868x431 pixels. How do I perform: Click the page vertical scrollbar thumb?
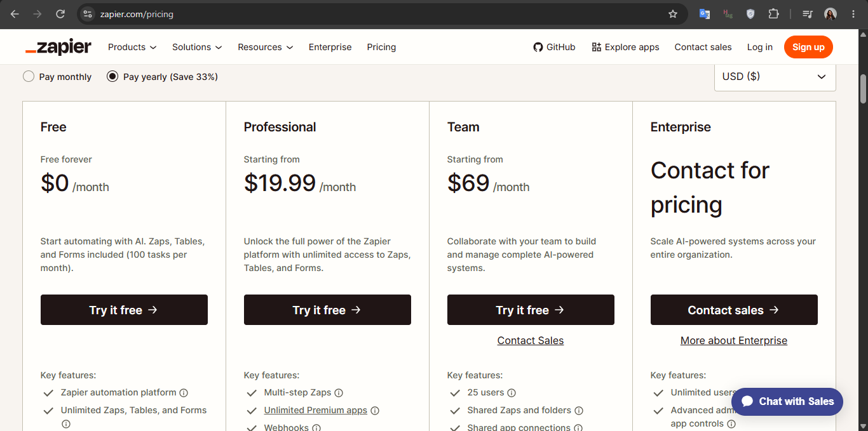[864, 89]
